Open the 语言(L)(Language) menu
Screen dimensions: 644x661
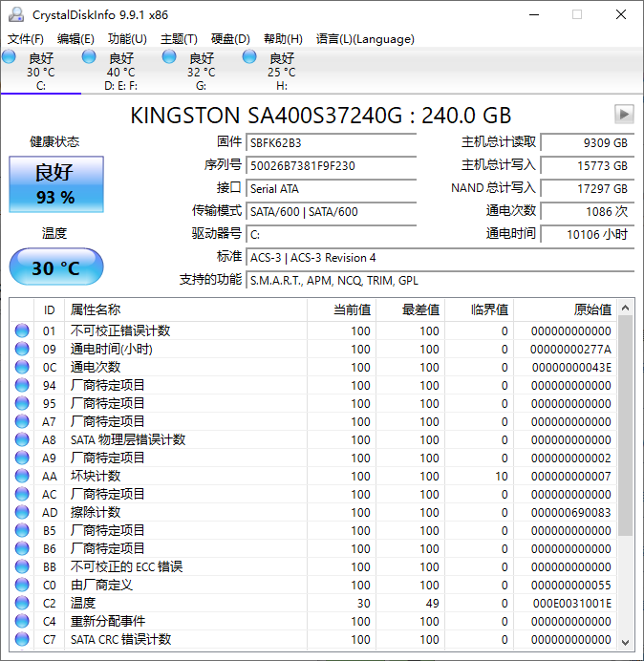pyautogui.click(x=365, y=39)
